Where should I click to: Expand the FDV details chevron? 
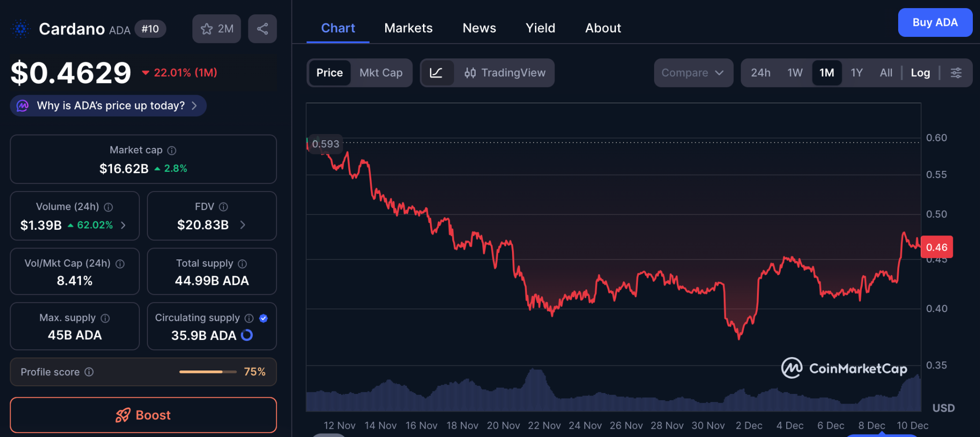(243, 225)
